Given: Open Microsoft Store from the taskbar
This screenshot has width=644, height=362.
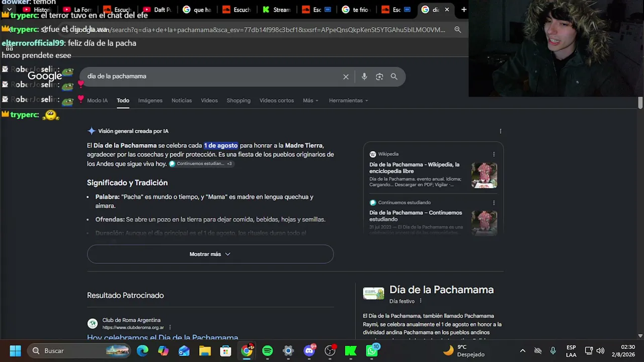Looking at the screenshot, I should [x=225, y=350].
